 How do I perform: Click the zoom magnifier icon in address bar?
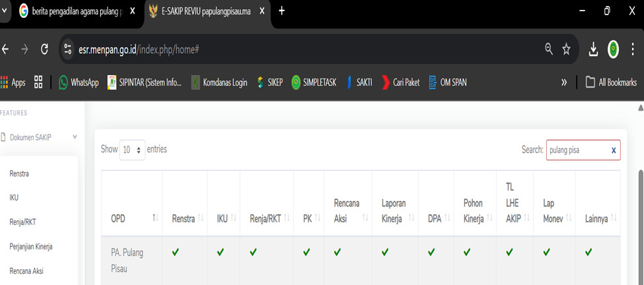click(549, 49)
